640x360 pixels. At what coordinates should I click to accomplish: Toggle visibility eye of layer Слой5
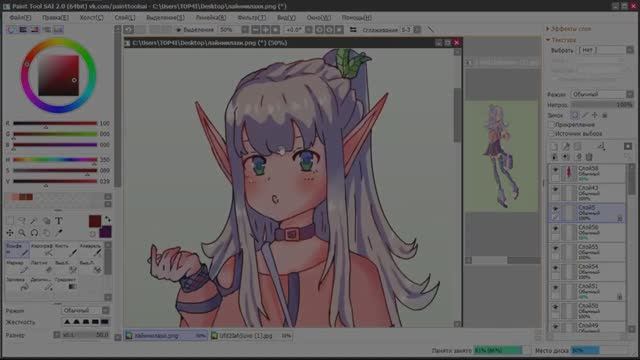coord(555,209)
